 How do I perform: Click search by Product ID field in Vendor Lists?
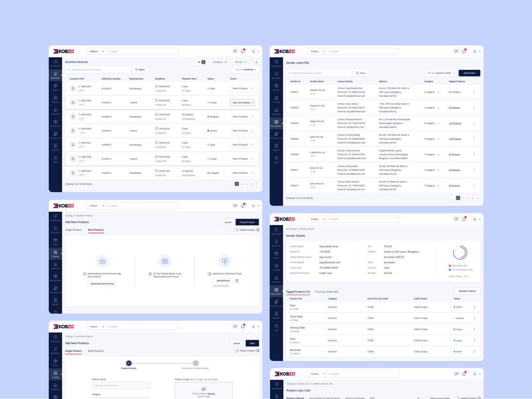point(319,73)
